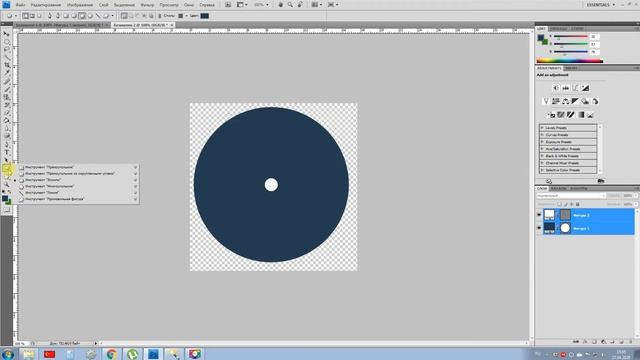
Task: Enable Create New Shape Layer option
Action: (x=124, y=16)
